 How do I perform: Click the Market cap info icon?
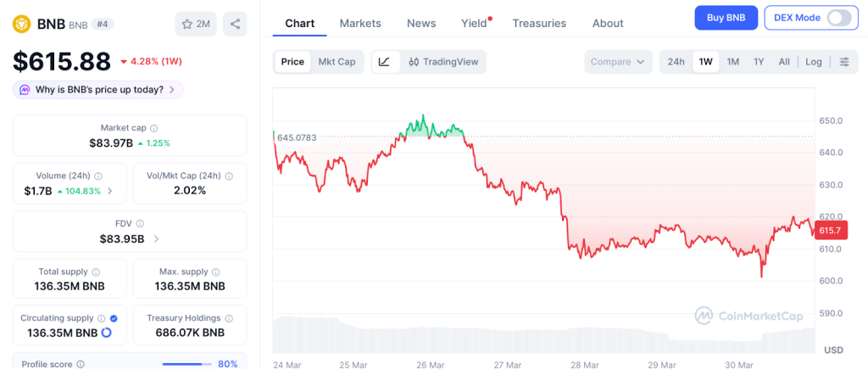[x=153, y=128]
